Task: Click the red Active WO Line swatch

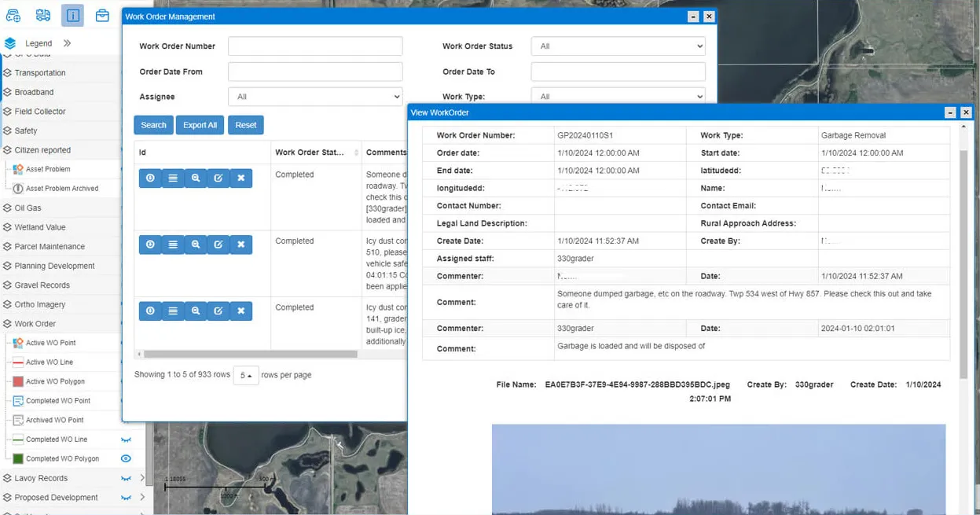Action: [18, 362]
